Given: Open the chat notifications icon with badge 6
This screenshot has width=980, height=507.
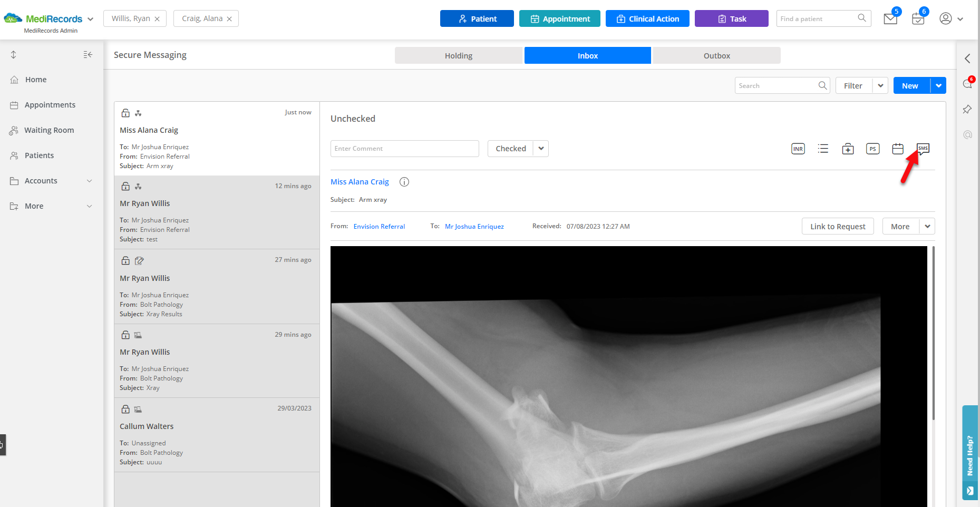Looking at the screenshot, I should [x=968, y=83].
